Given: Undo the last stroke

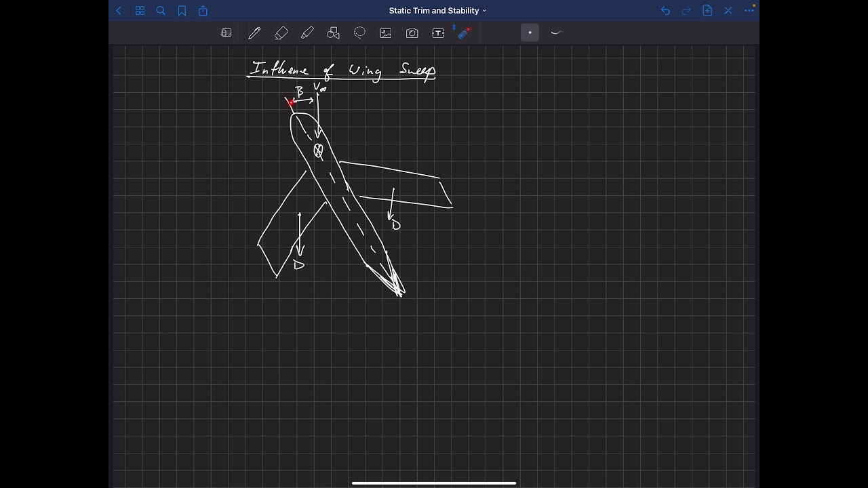Looking at the screenshot, I should [665, 11].
